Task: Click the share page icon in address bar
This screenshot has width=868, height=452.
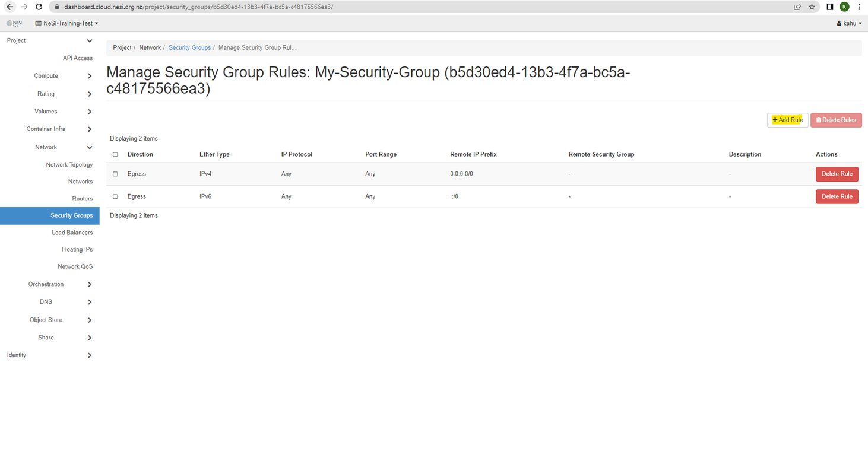Action: click(797, 7)
